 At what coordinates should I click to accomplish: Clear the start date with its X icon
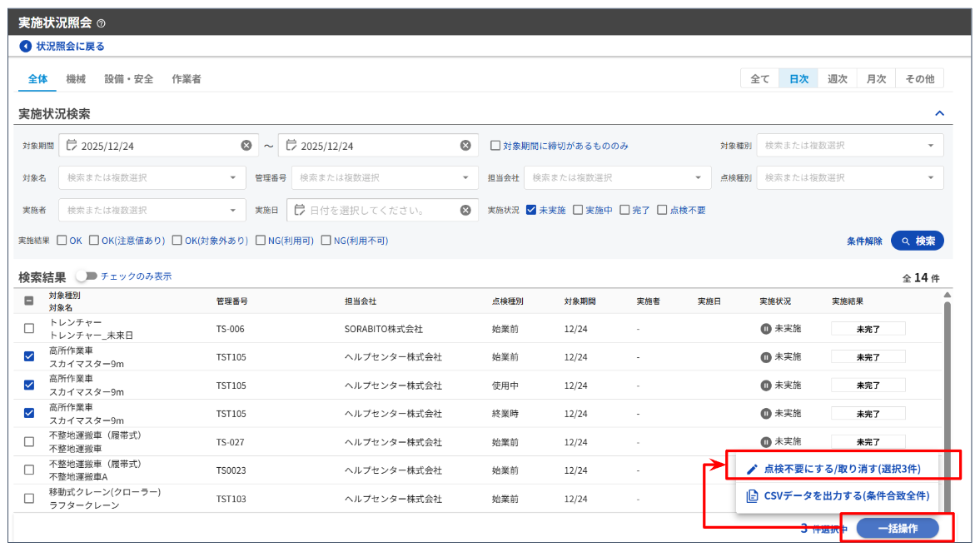(246, 146)
